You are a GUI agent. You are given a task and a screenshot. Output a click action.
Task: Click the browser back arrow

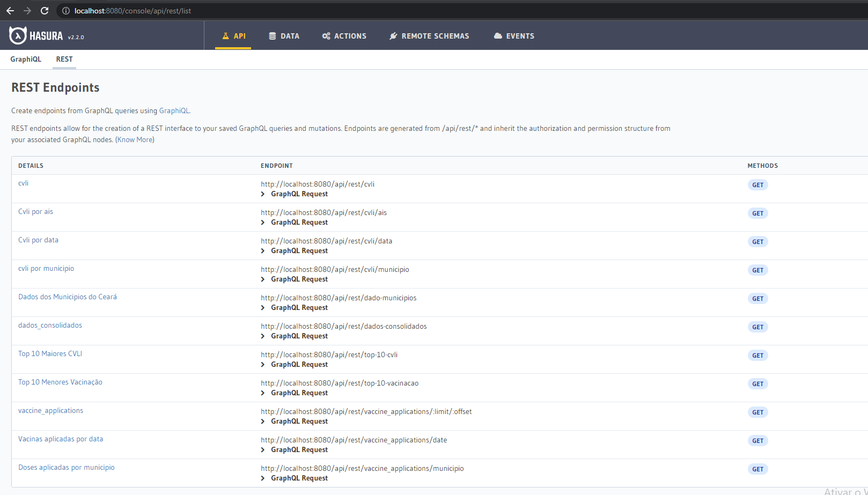(10, 10)
